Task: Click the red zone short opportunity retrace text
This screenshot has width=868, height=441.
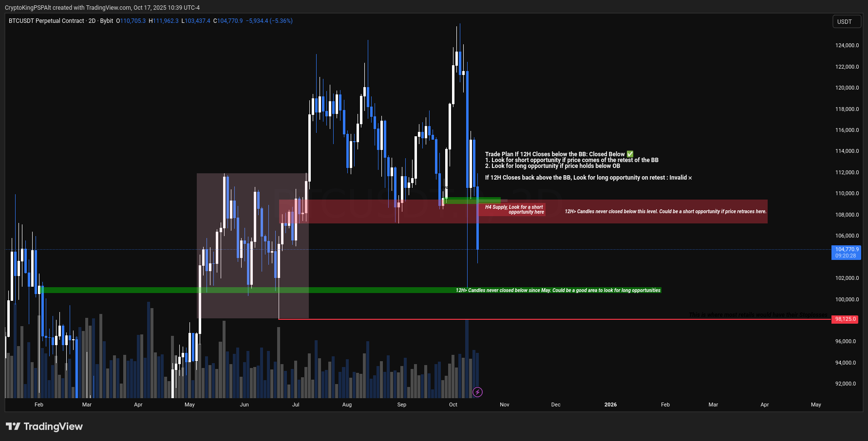Action: click(x=665, y=212)
